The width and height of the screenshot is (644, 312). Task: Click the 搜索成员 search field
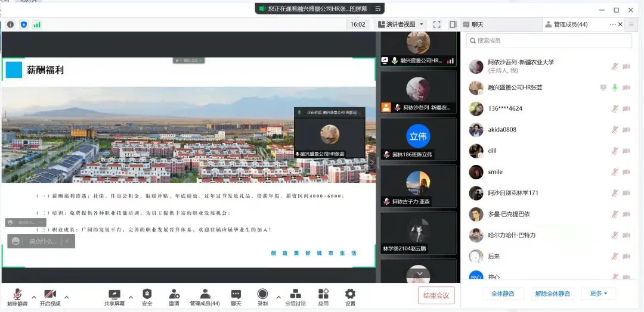(549, 40)
